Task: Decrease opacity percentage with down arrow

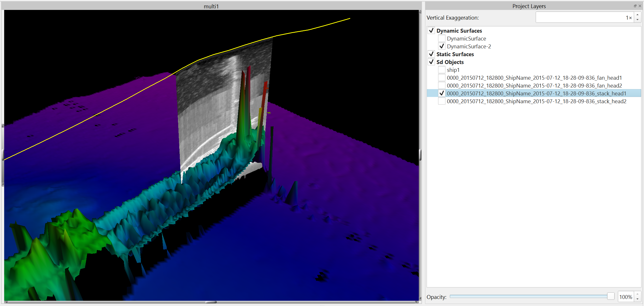Action: point(637,299)
